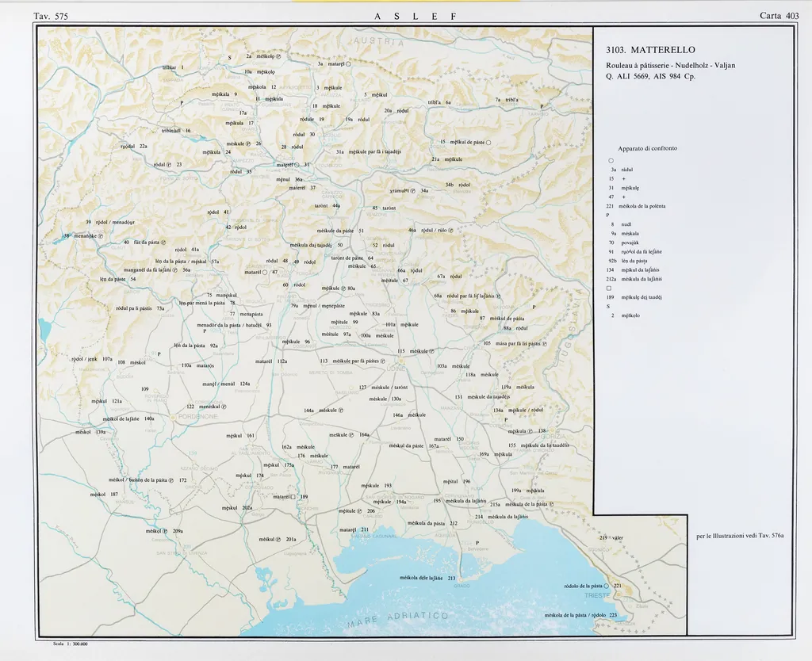Click the circle symbol in the legend

(610, 160)
